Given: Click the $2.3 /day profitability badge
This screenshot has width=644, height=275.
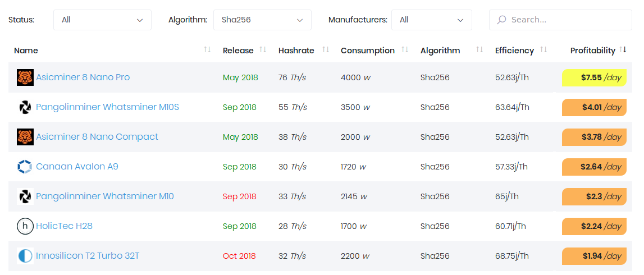Looking at the screenshot, I should (x=594, y=196).
